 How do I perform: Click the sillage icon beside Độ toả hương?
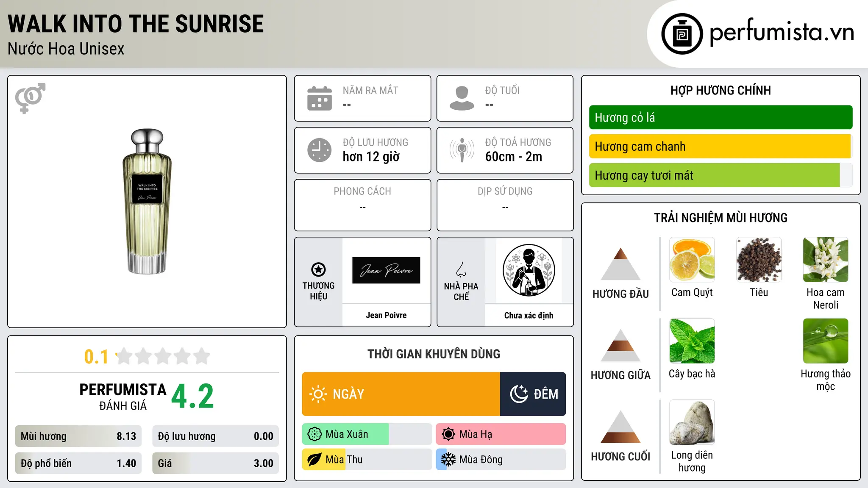(462, 150)
